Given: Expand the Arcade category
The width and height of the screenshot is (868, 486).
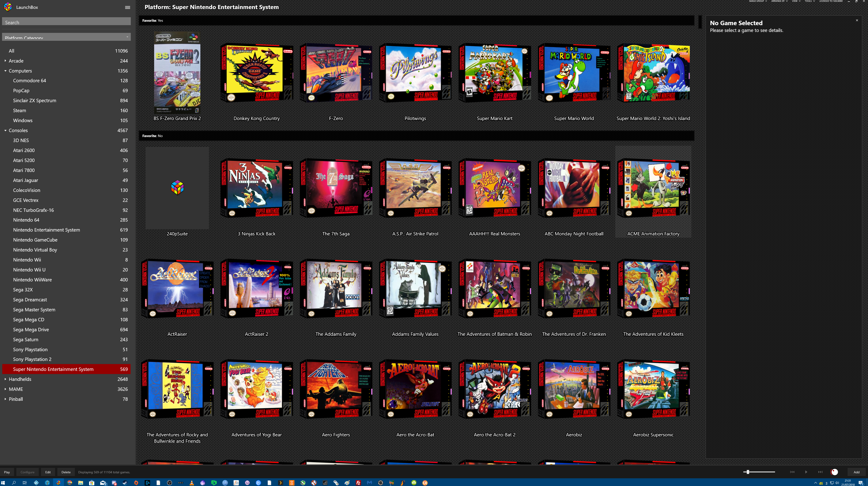Looking at the screenshot, I should tap(5, 61).
